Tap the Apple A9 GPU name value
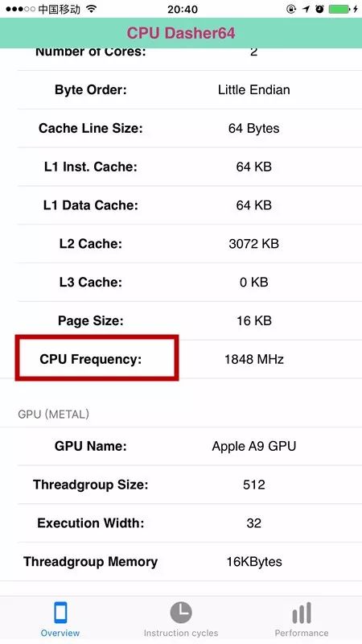Image resolution: width=362 pixels, height=644 pixels. coord(254,446)
